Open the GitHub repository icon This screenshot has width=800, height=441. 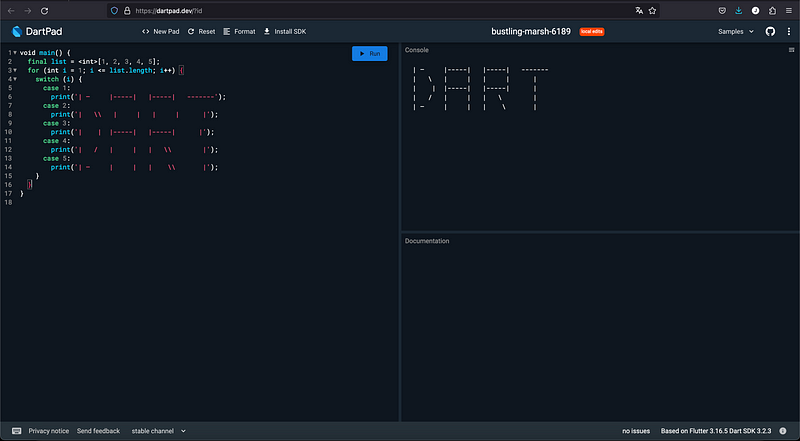pyautogui.click(x=770, y=32)
